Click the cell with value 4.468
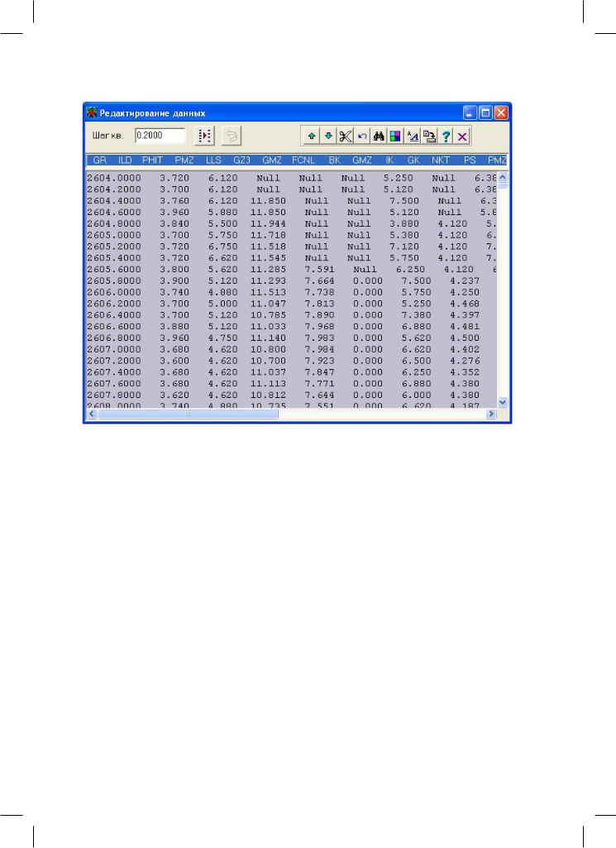The image size is (616, 848). click(x=465, y=304)
